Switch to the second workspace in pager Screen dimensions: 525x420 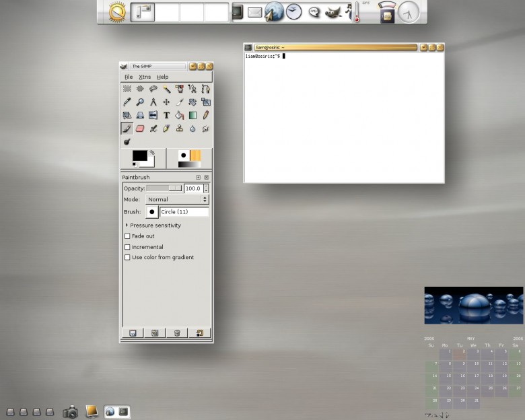167,12
